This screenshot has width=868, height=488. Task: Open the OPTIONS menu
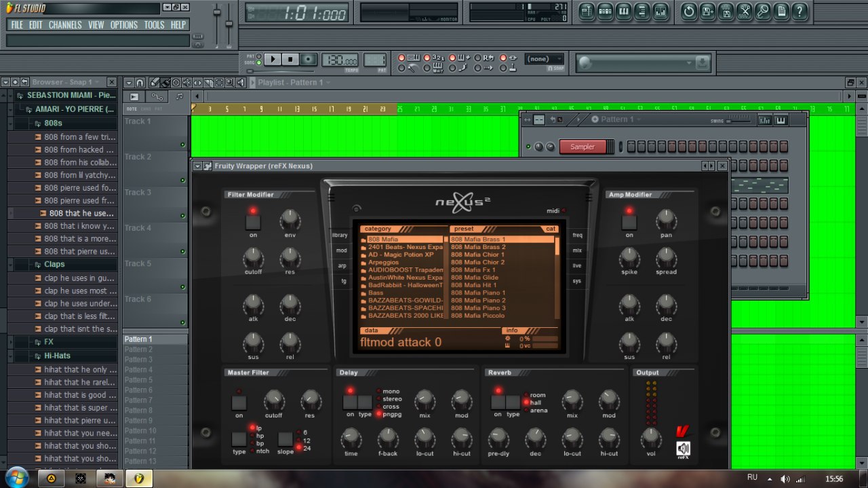click(x=124, y=25)
